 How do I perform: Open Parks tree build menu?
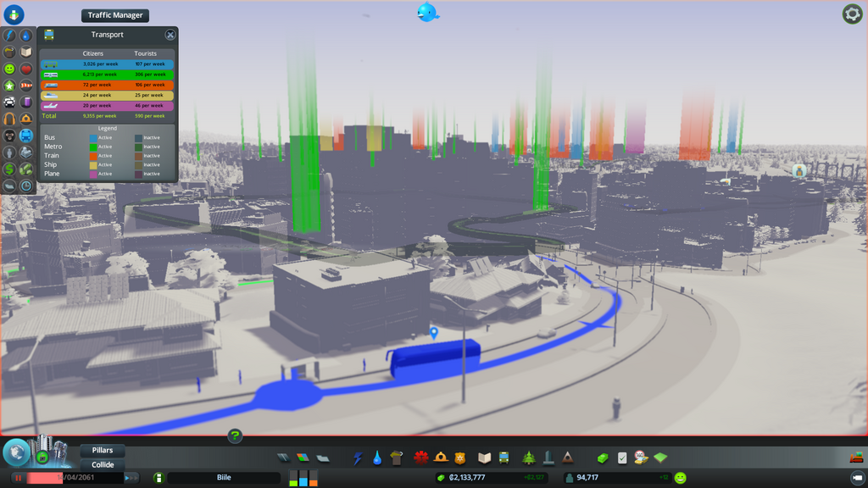[529, 457]
